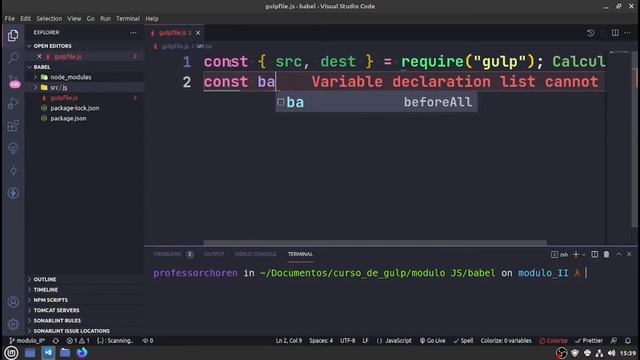This screenshot has width=640, height=360.
Task: Open the timeline history icon in editor toolbar
Action: pyautogui.click(x=591, y=33)
